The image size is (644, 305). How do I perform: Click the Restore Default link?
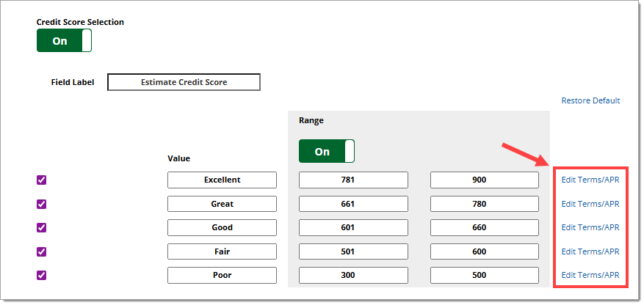click(x=590, y=100)
